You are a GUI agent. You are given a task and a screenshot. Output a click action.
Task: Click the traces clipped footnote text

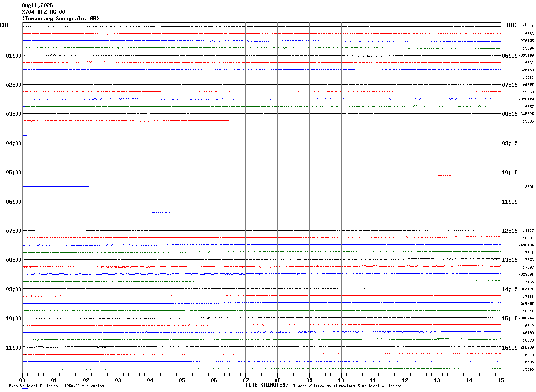pyautogui.click(x=347, y=386)
